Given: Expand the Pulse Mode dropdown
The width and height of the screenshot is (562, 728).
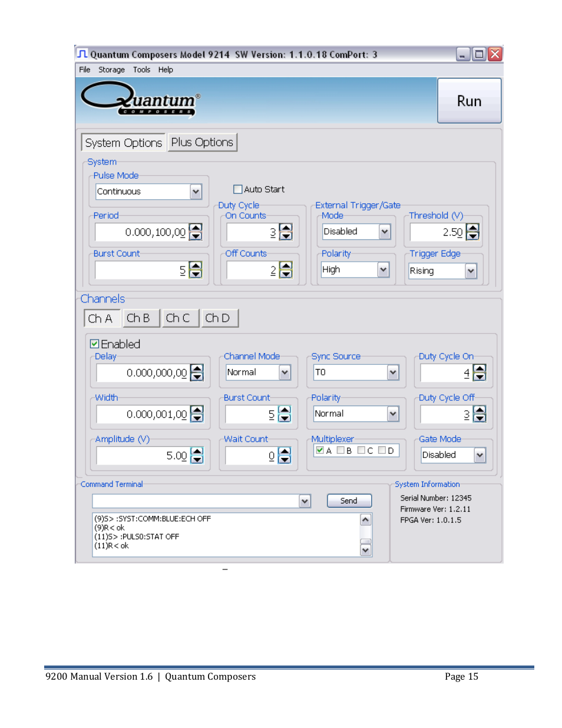Looking at the screenshot, I should (196, 192).
